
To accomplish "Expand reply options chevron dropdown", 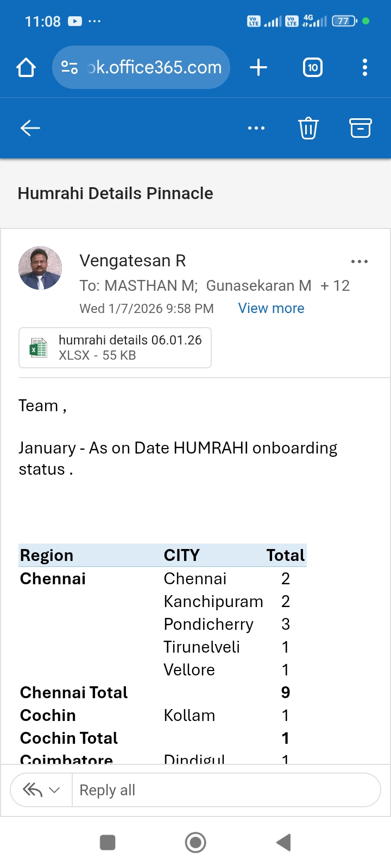I will click(54, 790).
